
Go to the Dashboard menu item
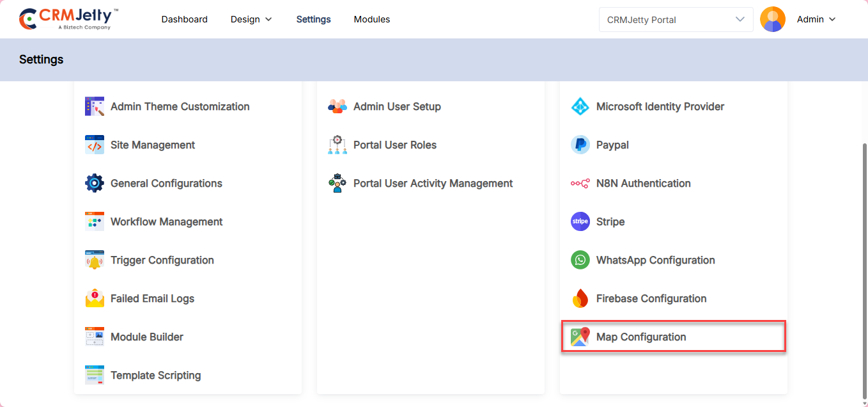184,19
